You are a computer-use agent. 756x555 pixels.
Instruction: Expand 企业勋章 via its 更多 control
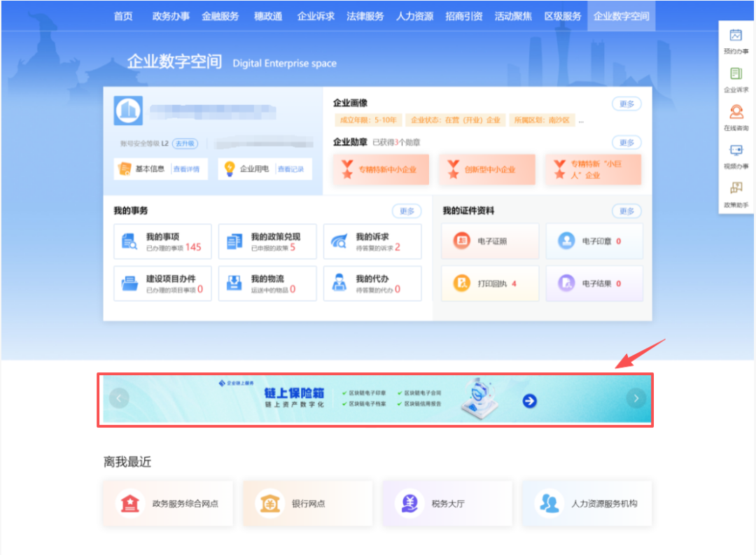pos(626,142)
